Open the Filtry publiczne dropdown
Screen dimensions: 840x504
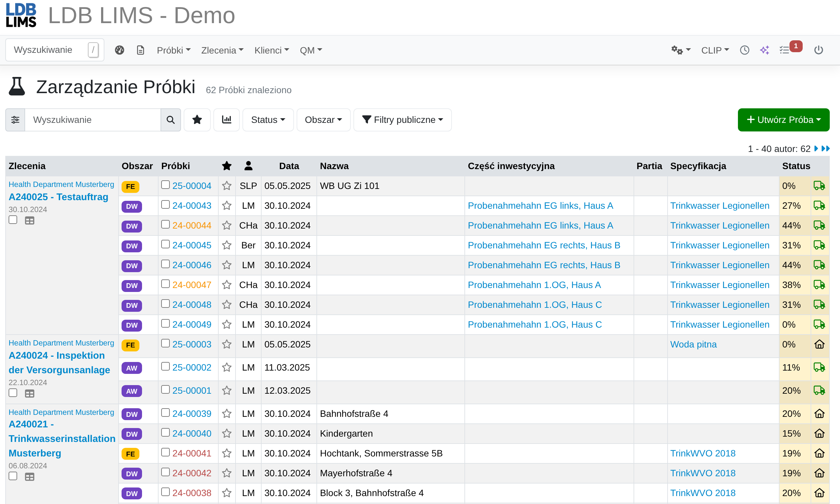tap(403, 120)
